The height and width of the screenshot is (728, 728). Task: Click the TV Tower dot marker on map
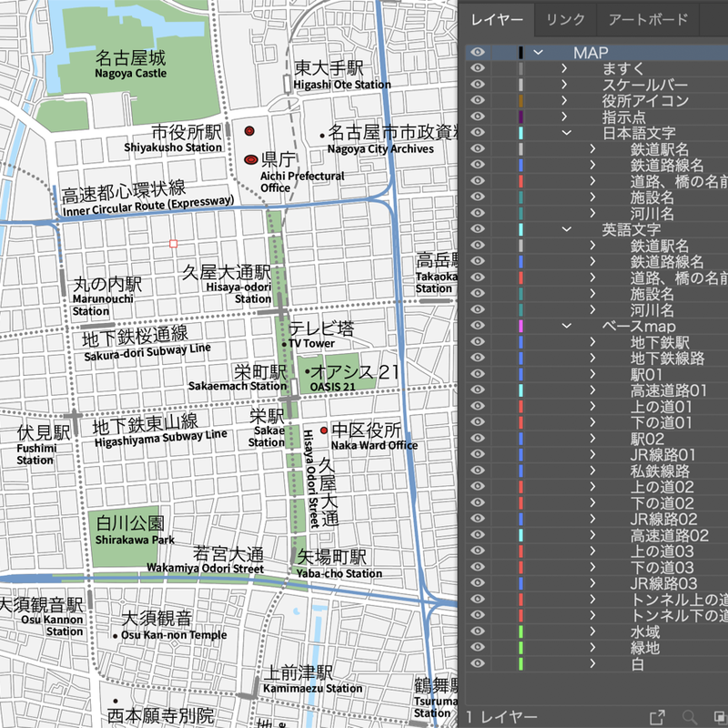click(x=284, y=345)
